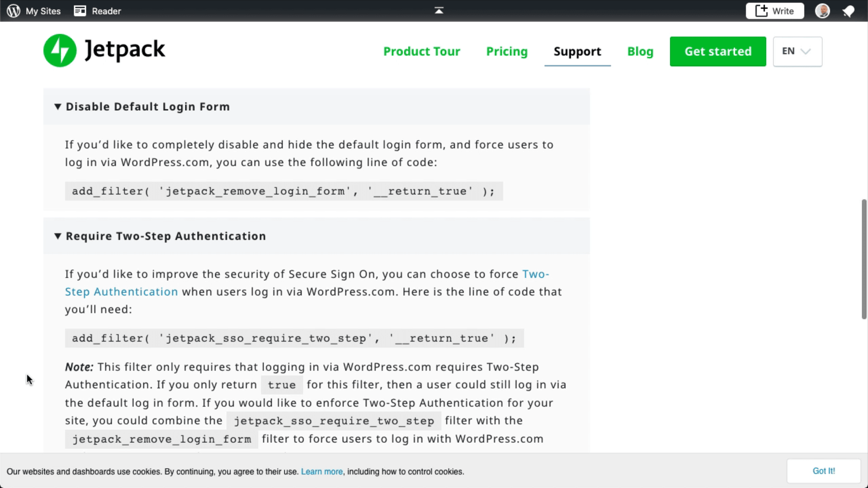This screenshot has width=868, height=488.
Task: Open the EN language dropdown
Action: tap(797, 52)
